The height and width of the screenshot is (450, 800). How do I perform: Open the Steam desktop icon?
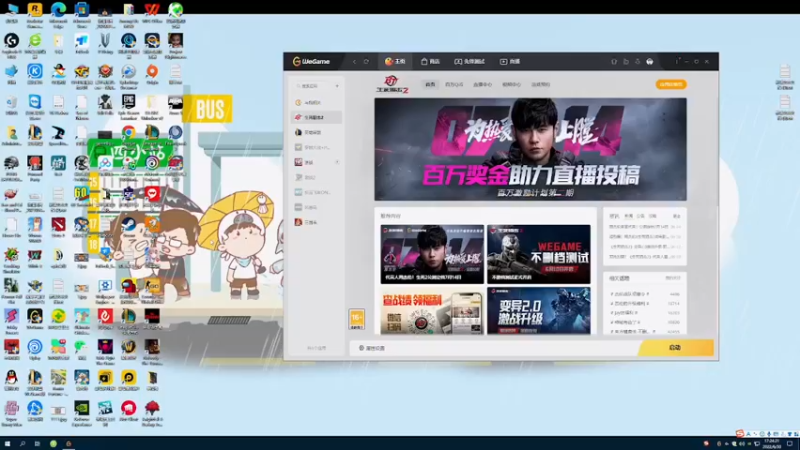click(x=129, y=227)
